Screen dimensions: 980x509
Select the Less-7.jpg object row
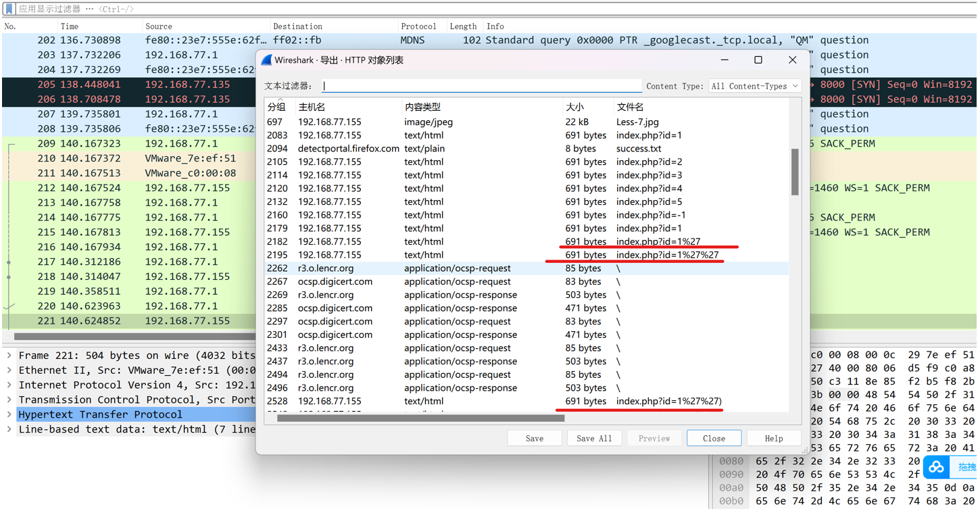tap(526, 122)
